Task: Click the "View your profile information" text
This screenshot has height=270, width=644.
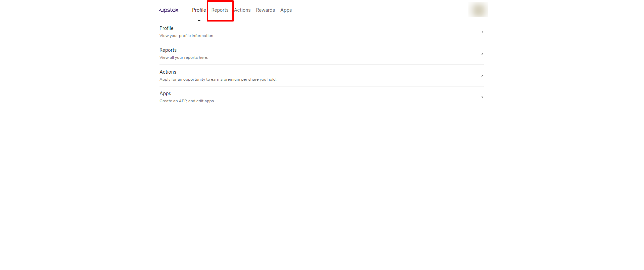Action: tap(187, 36)
